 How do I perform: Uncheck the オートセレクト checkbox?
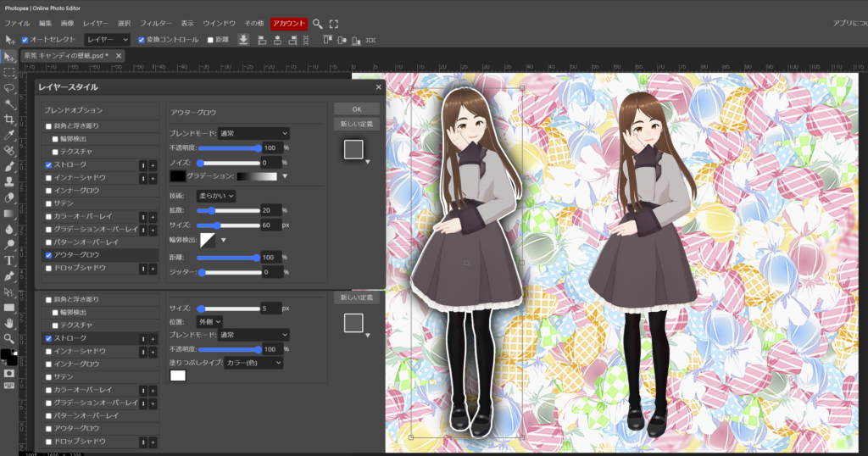[25, 40]
